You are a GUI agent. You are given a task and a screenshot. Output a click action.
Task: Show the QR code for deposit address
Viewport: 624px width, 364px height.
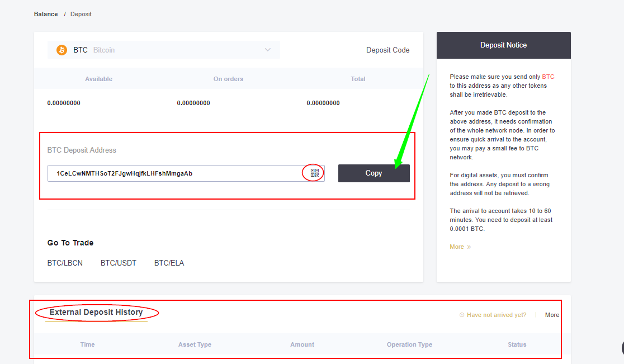click(x=314, y=173)
